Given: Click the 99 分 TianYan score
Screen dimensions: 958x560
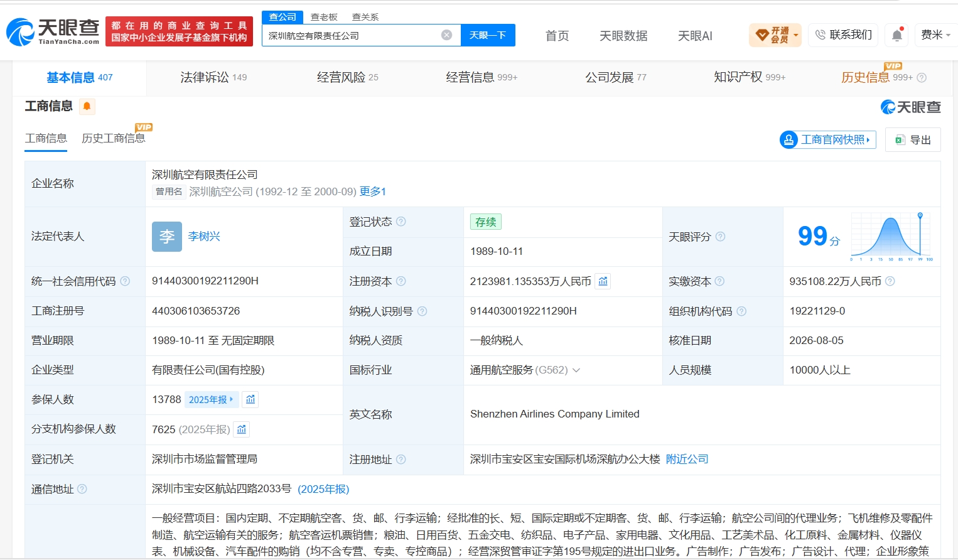Looking at the screenshot, I should (819, 237).
